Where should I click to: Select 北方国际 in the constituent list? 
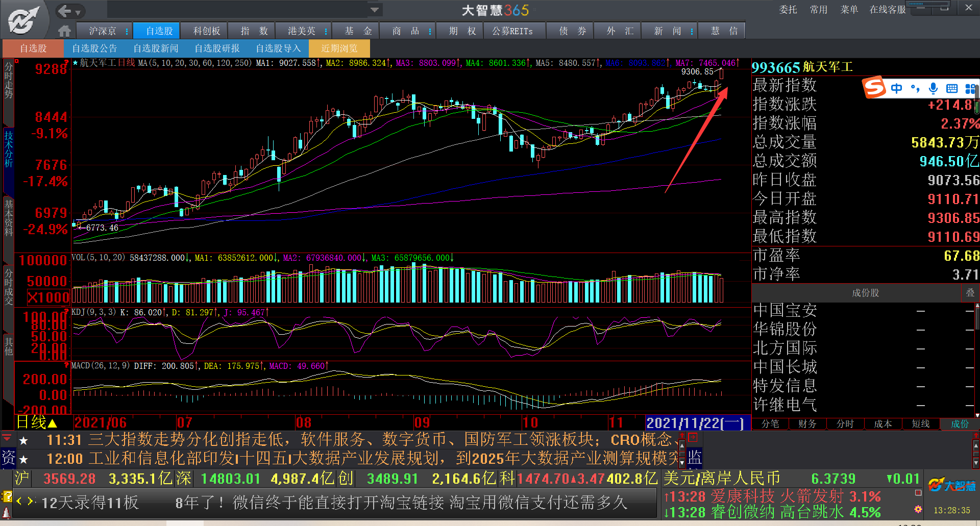click(785, 348)
